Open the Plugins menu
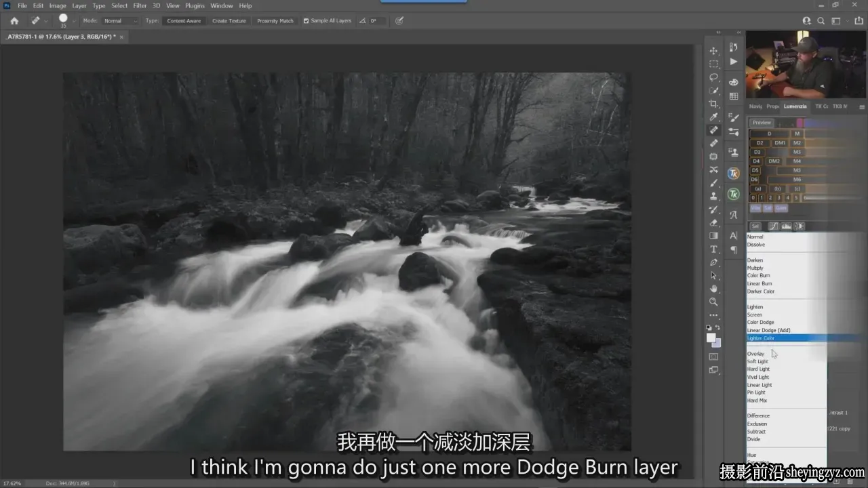Viewport: 868px width, 488px height. coord(195,5)
